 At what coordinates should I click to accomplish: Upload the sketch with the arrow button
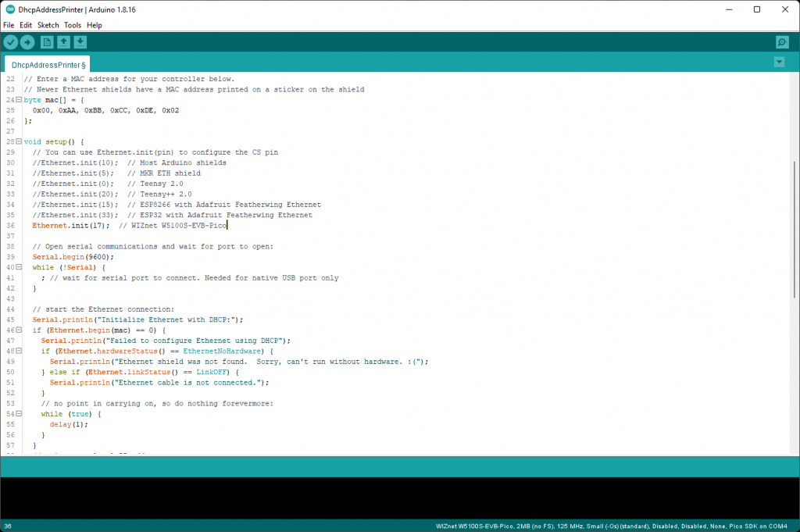coord(27,42)
